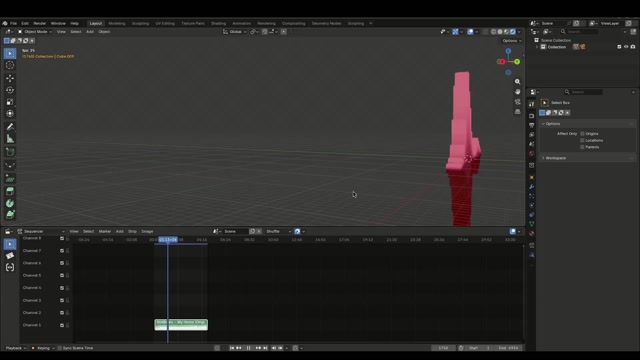Toggle Channel 1 mute checkbox
640x360 pixels.
tap(62, 325)
